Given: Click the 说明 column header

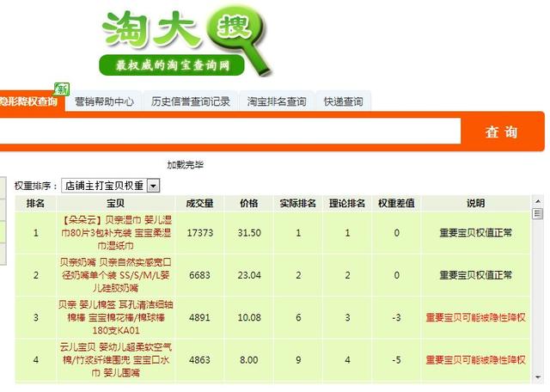Looking at the screenshot, I should tap(475, 203).
